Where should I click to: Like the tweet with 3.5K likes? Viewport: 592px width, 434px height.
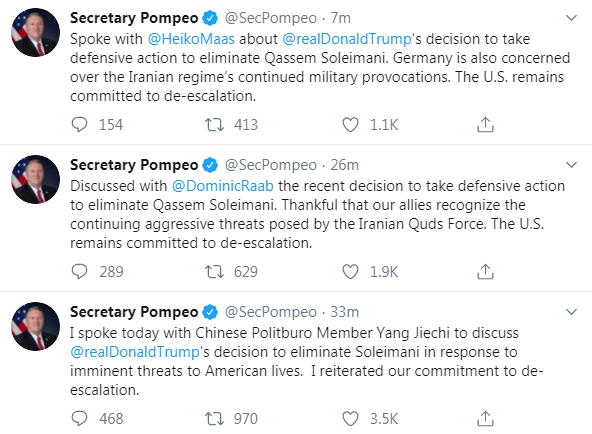pyautogui.click(x=350, y=419)
